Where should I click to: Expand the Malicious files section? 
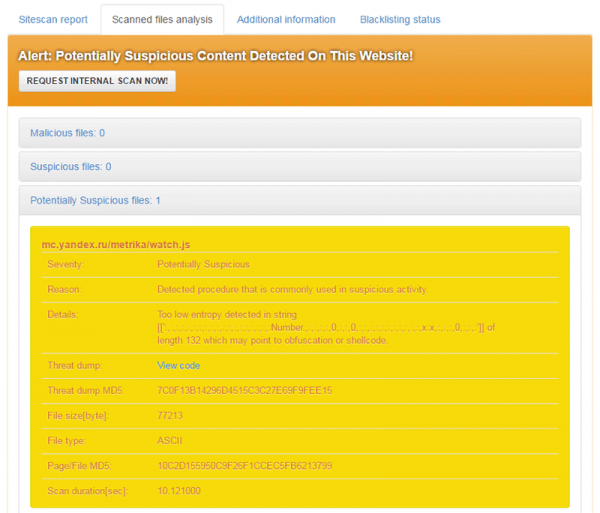tap(300, 133)
